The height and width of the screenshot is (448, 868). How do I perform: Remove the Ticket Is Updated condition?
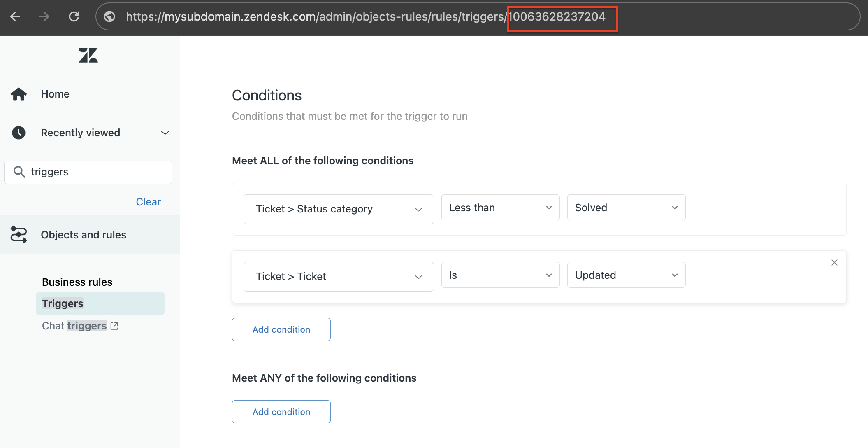pos(834,263)
